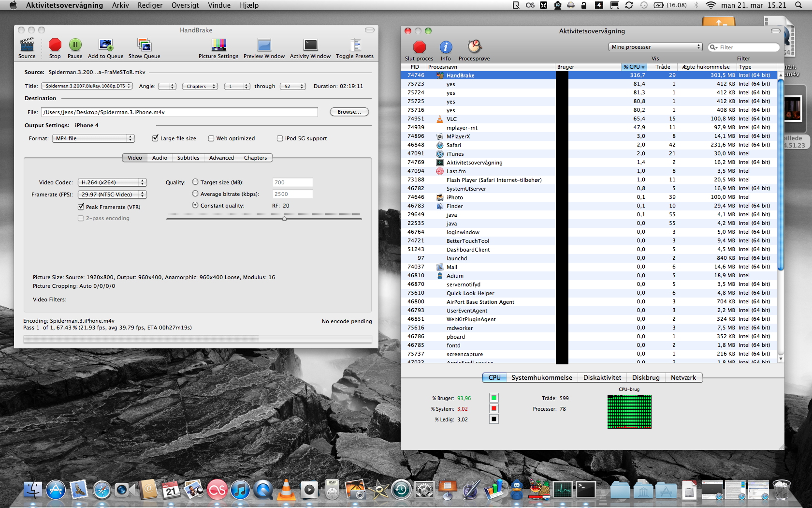Click Procesprøve sample process icon

coord(474,47)
